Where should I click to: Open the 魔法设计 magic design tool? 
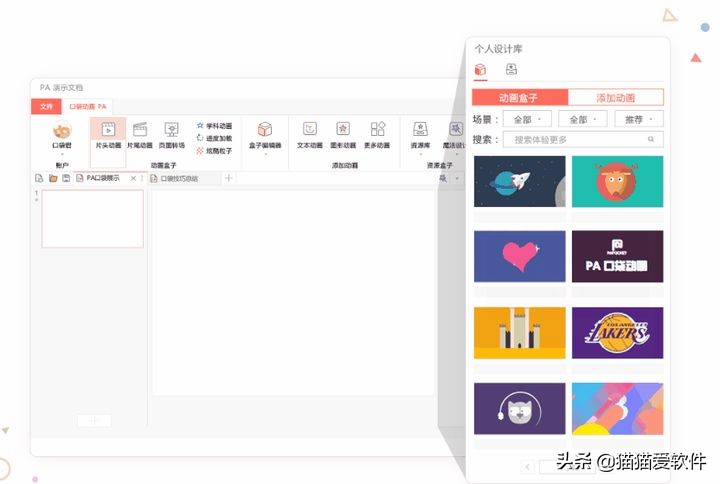[455, 135]
